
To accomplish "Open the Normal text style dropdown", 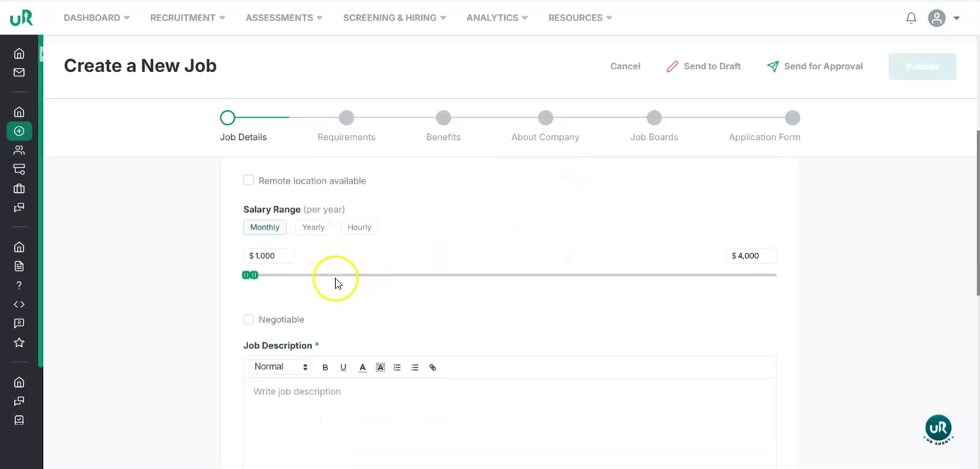I will (x=281, y=367).
